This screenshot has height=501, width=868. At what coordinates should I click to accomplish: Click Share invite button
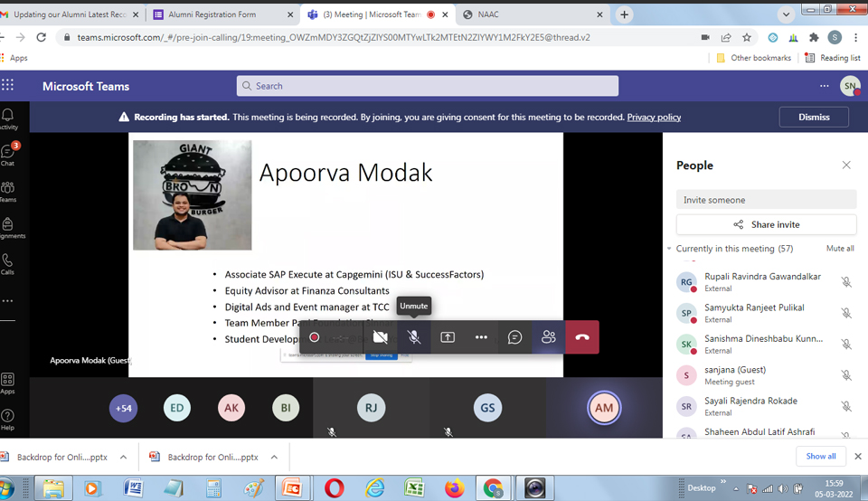[x=766, y=224]
